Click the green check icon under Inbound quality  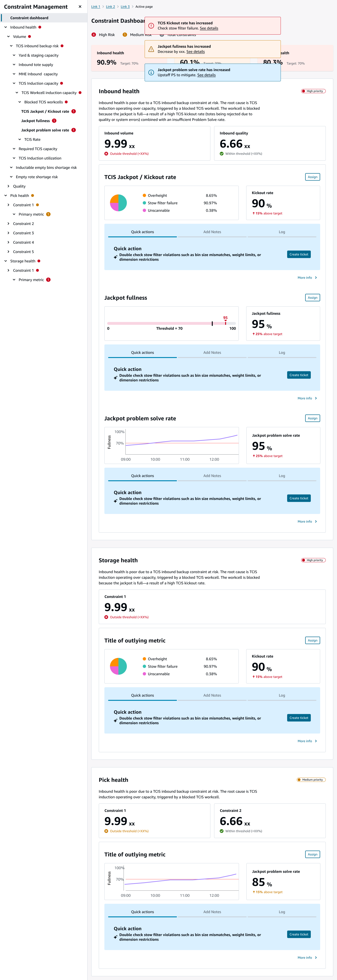(222, 154)
